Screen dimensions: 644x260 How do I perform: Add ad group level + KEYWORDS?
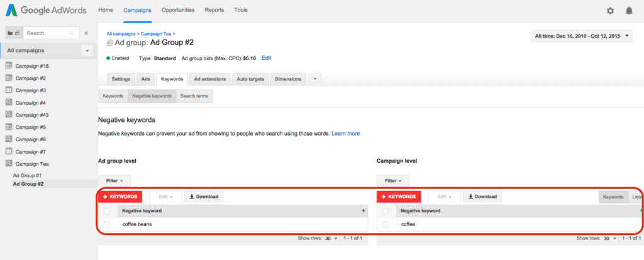pos(120,197)
